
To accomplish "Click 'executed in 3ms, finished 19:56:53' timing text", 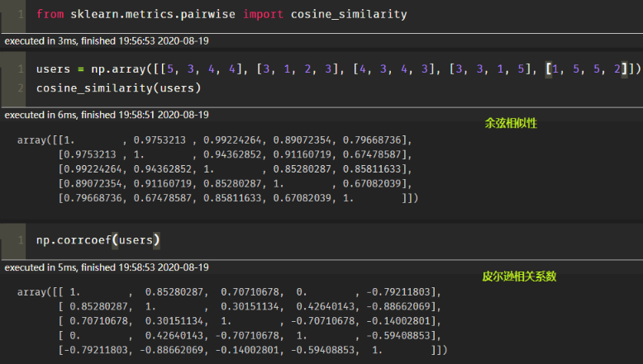I will point(107,41).
